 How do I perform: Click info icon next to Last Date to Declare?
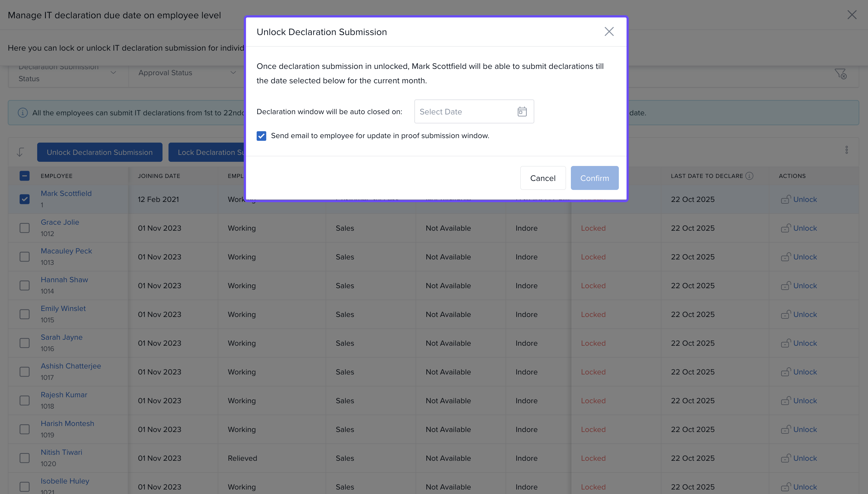(749, 176)
